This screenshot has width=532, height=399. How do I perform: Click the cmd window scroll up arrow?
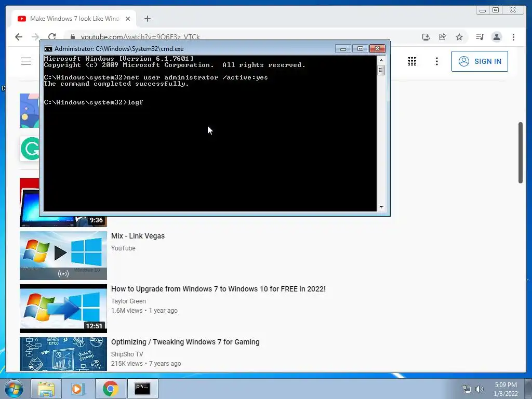coord(381,60)
